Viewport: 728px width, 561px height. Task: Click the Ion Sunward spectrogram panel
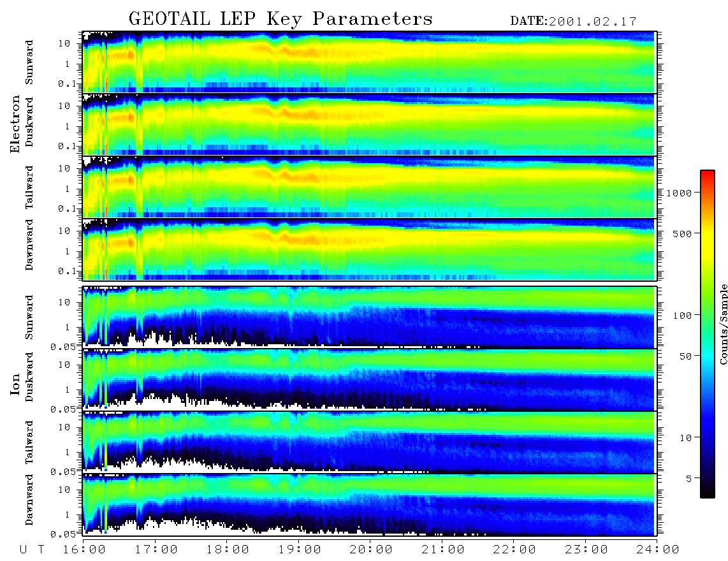coord(369,317)
